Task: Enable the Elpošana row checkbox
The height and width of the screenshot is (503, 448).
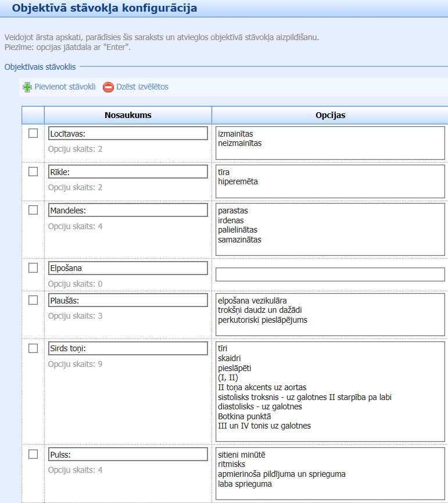Action: pos(33,268)
